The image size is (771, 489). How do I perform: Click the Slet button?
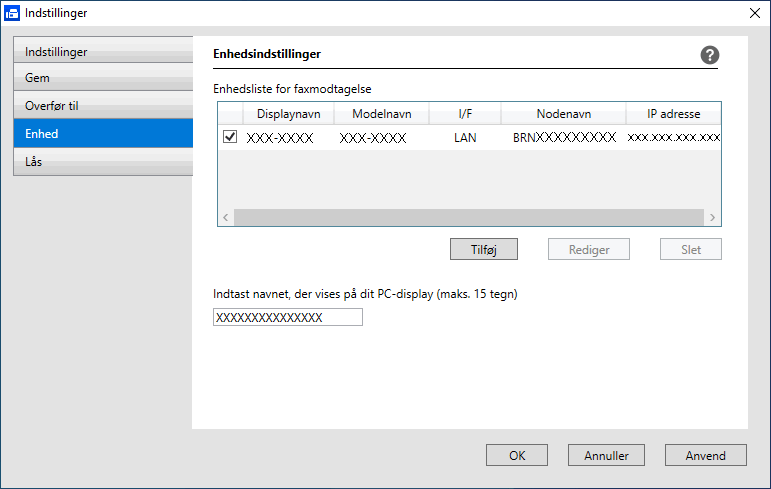coord(691,249)
